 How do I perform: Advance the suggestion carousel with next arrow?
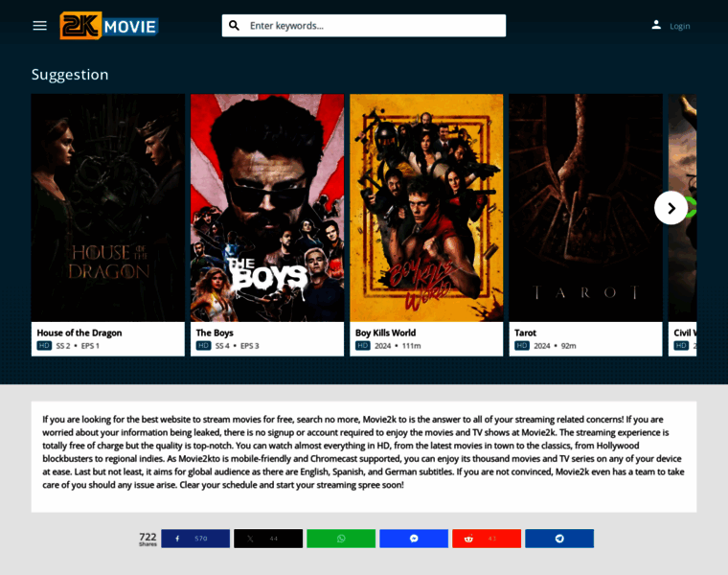click(671, 208)
